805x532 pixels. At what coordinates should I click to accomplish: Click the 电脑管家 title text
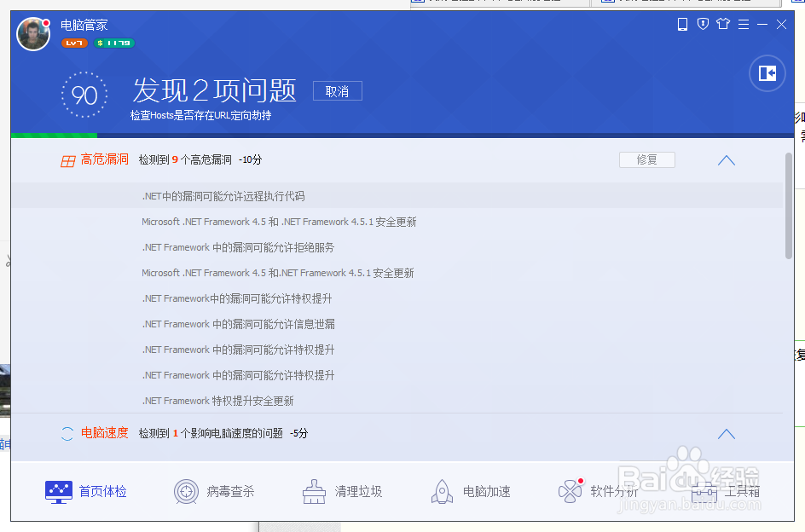[84, 26]
